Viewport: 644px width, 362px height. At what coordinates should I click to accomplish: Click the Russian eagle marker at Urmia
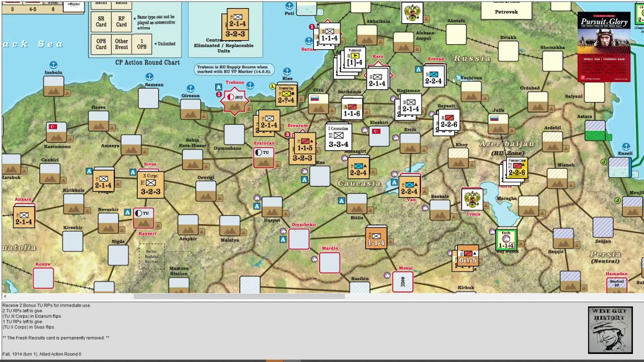tap(472, 199)
